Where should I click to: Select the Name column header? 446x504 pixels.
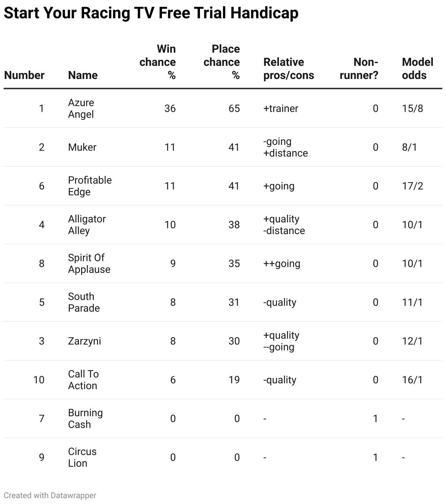[x=83, y=75]
